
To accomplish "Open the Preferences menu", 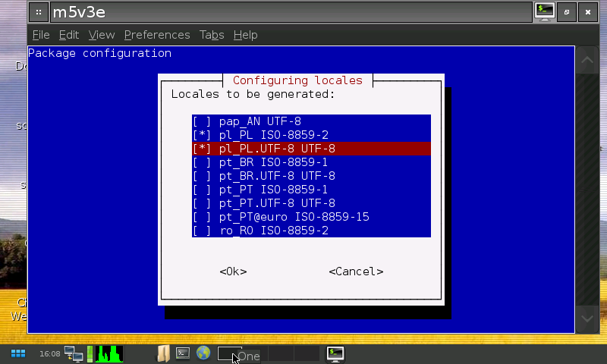I will pyautogui.click(x=156, y=35).
